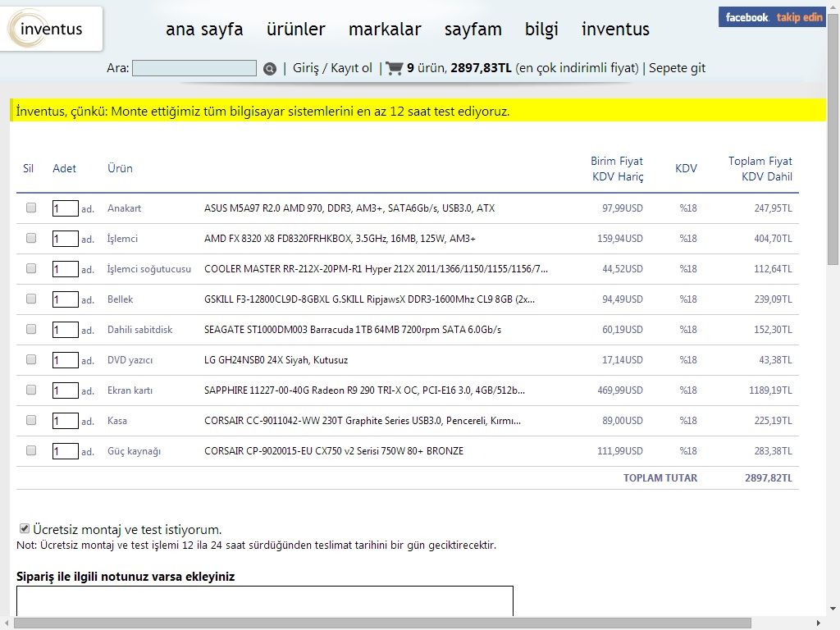The image size is (840, 630).
Task: Open the ana sayfa menu
Action: pyautogui.click(x=204, y=29)
